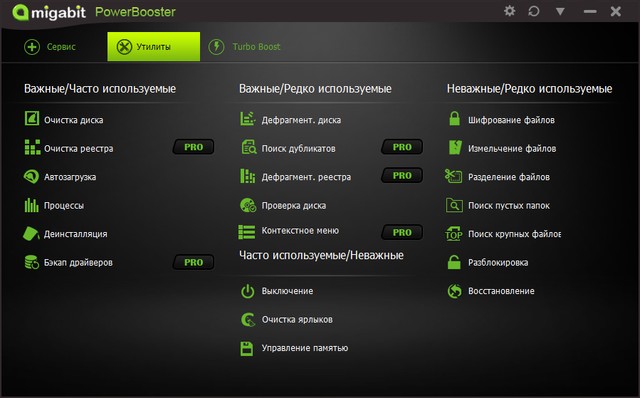Open Восстановление text link

(501, 291)
